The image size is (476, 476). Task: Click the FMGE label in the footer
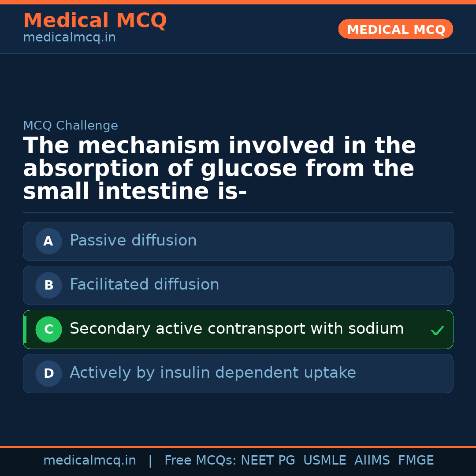point(416,461)
